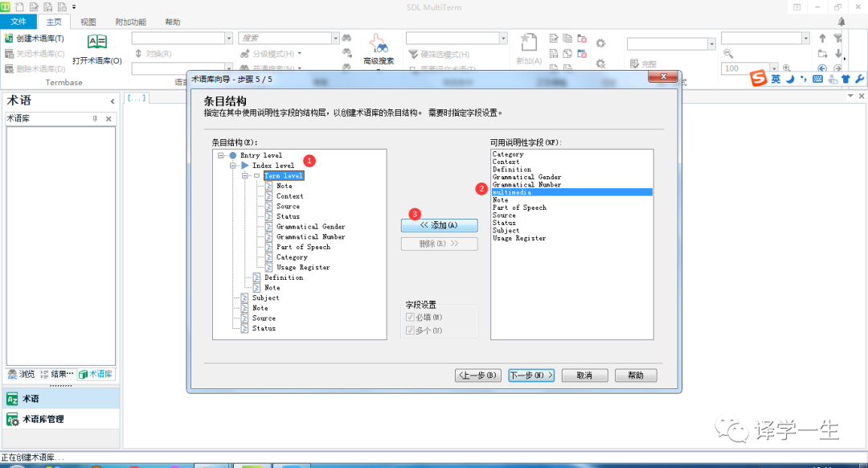Image resolution: width=868 pixels, height=468 pixels.
Task: Click the quick access toolbar new file icon
Action: (20, 6)
